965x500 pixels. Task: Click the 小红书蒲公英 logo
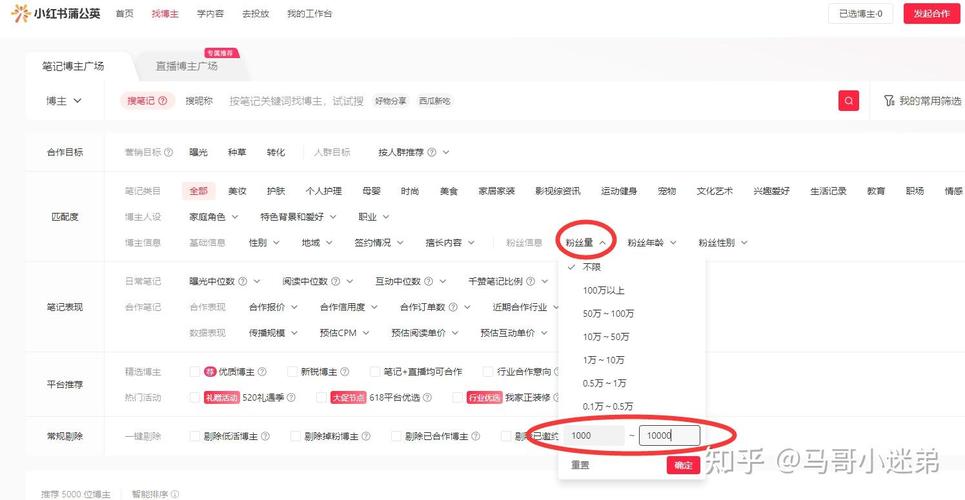(55, 13)
